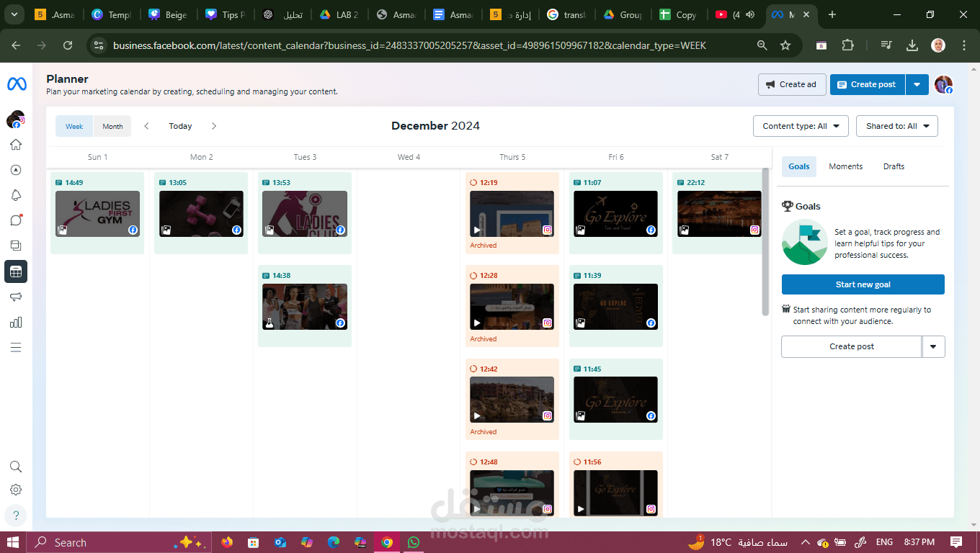Image resolution: width=980 pixels, height=553 pixels.
Task: Open the tab search chevron in Chrome
Action: (x=15, y=14)
